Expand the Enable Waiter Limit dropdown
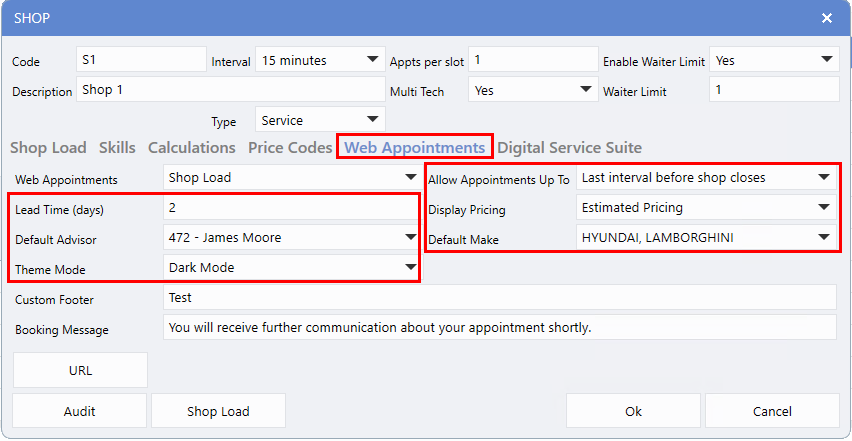Image resolution: width=852 pixels, height=441 pixels. (774, 60)
